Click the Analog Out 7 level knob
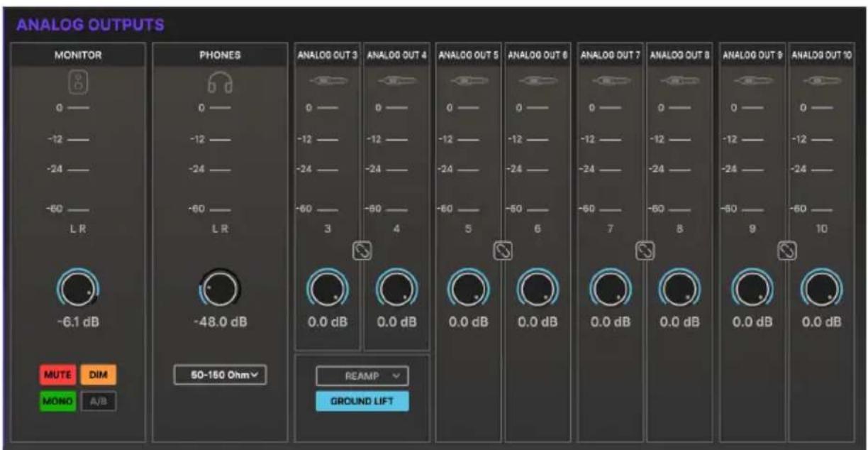This screenshot has width=868, height=450. tap(610, 290)
